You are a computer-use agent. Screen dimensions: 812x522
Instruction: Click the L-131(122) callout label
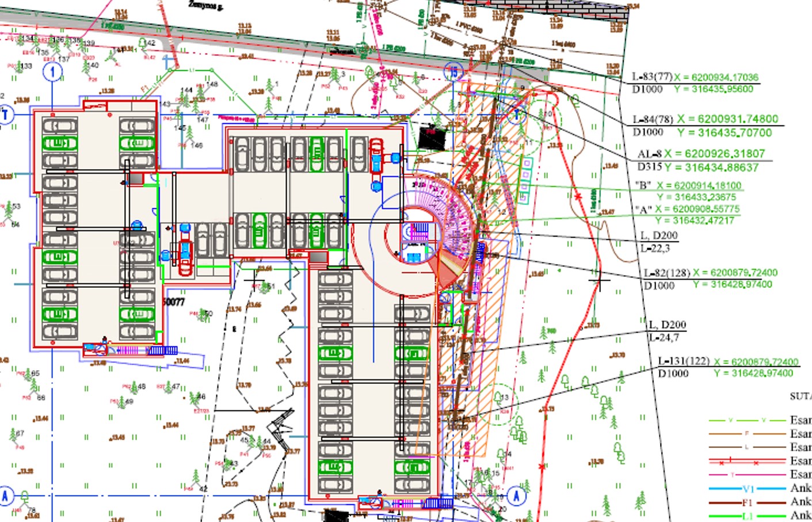coord(683,361)
